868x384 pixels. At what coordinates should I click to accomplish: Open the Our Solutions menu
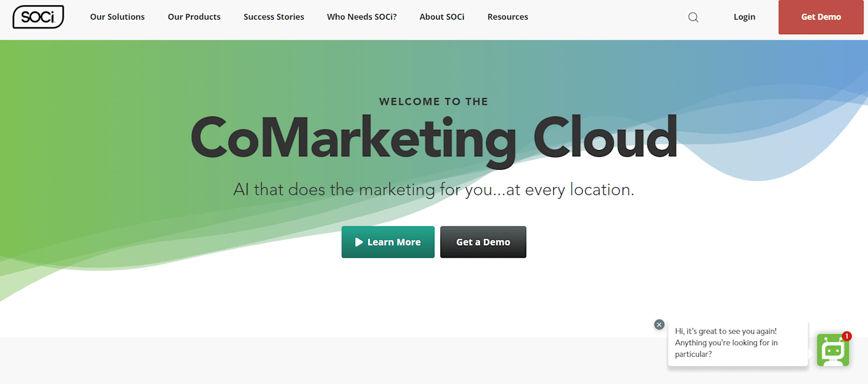pos(117,17)
